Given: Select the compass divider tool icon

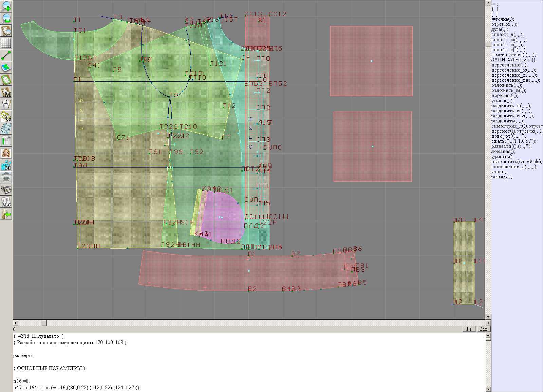Looking at the screenshot, I should (6, 104).
